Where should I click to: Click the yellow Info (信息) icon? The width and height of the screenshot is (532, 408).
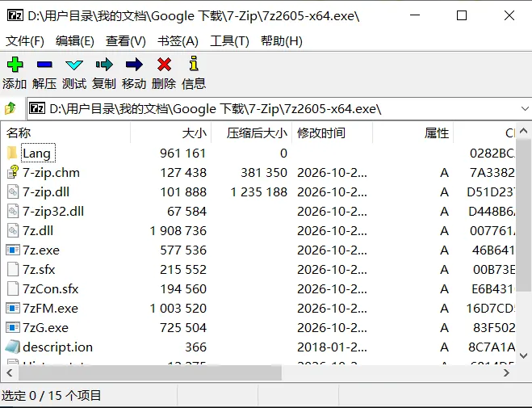[194, 64]
